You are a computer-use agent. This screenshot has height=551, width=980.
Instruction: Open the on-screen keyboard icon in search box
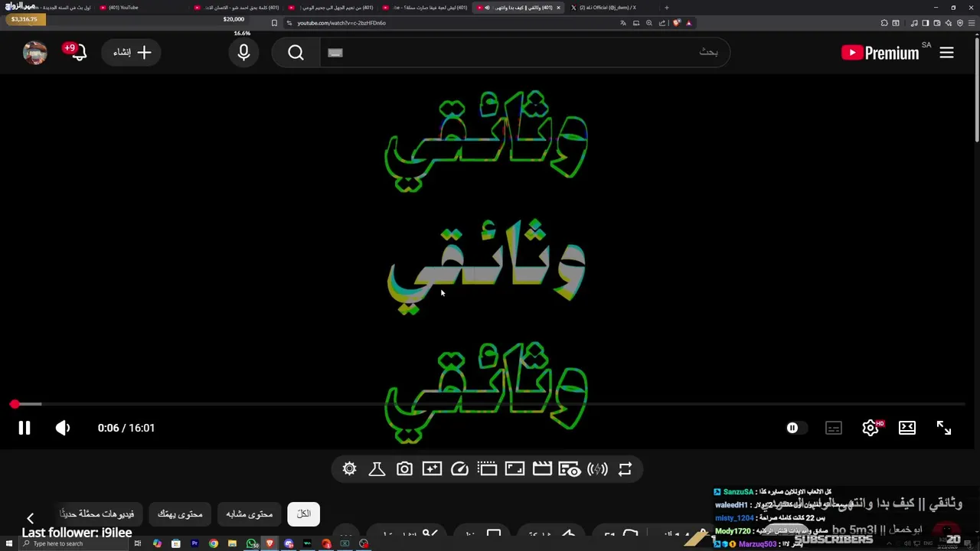pyautogui.click(x=335, y=53)
